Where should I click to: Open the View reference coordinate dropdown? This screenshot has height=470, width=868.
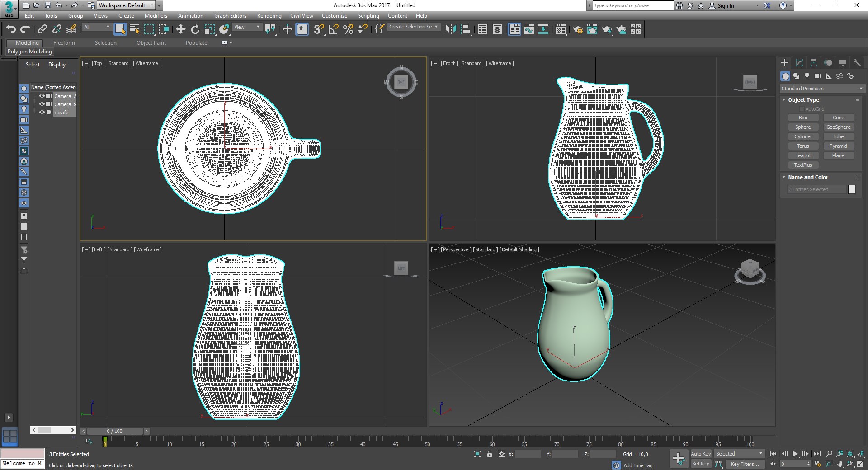click(247, 27)
